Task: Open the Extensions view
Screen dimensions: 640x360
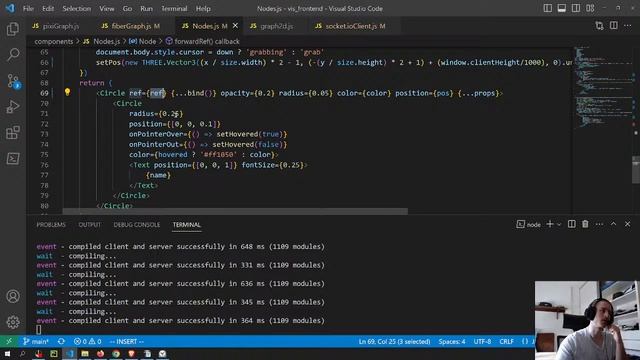Action: 13,133
